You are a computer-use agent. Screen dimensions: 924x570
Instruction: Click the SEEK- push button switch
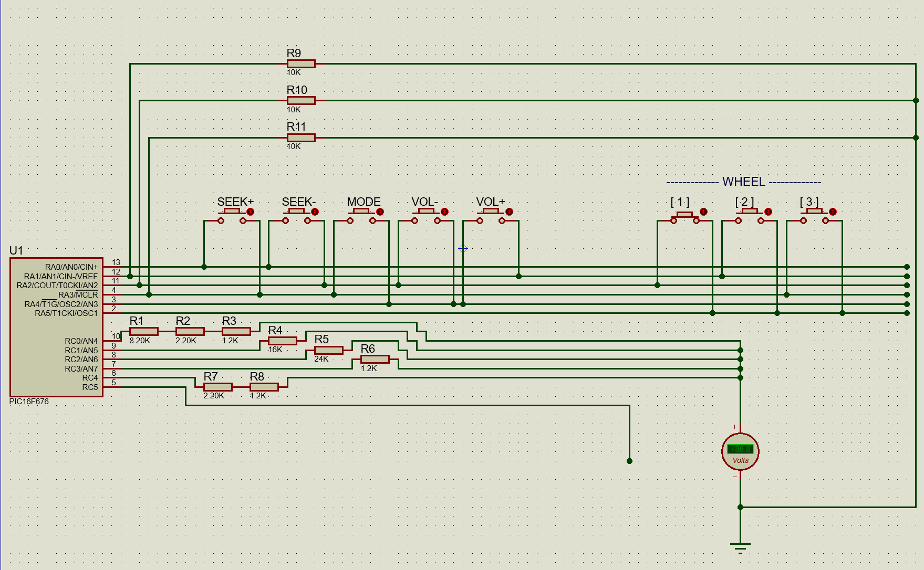point(296,216)
